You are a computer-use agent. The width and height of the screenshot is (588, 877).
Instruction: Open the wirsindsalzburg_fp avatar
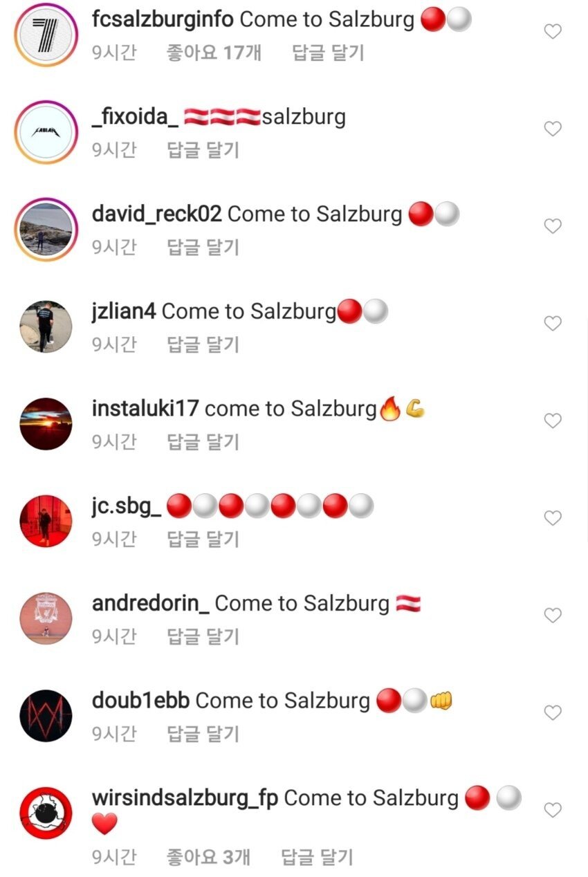click(x=46, y=813)
